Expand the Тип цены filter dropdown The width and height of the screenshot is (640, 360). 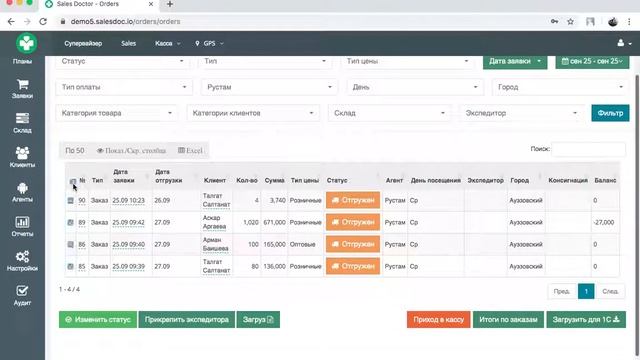point(407,61)
